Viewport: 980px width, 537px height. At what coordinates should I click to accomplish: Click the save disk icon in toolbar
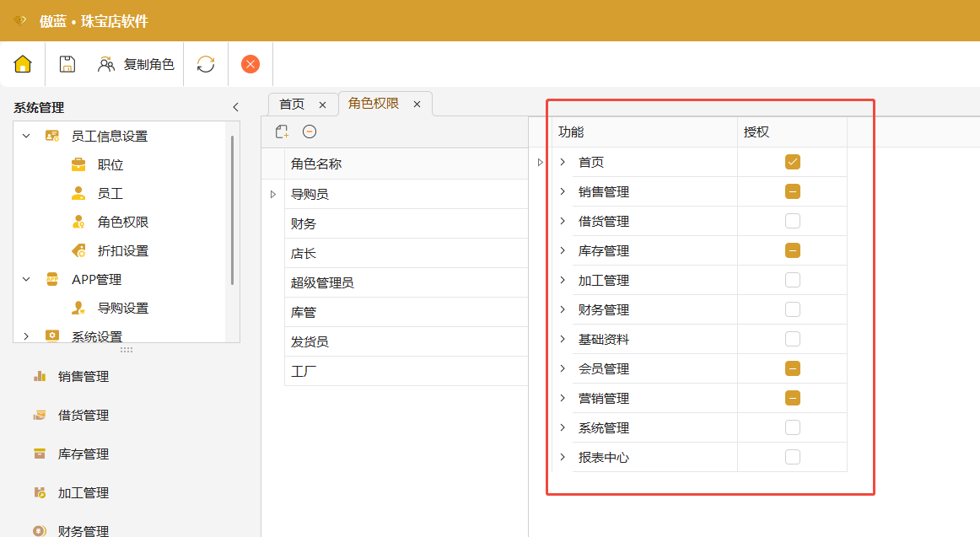tap(67, 64)
